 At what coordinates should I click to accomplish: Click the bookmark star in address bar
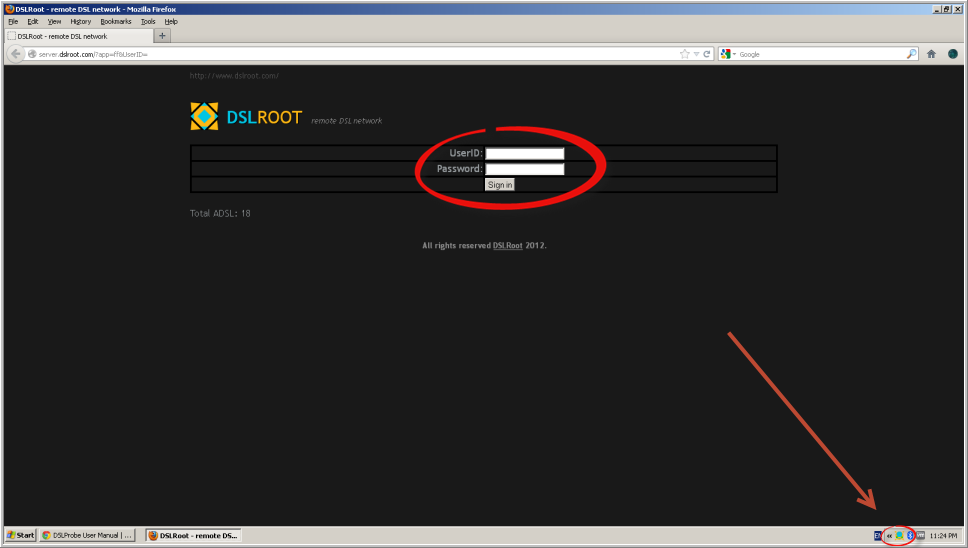[685, 54]
